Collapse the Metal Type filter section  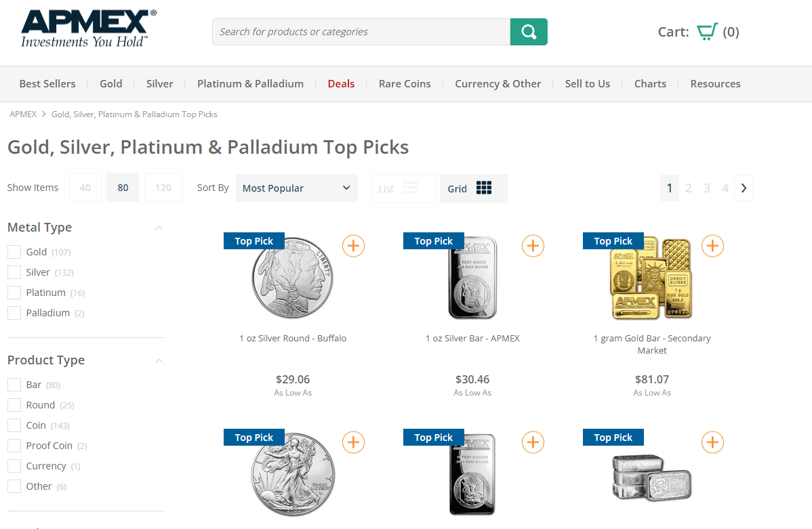point(159,228)
